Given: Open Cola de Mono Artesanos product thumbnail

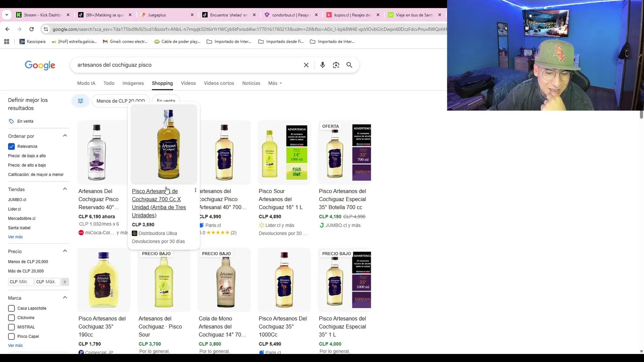Looking at the screenshot, I should coord(224,280).
